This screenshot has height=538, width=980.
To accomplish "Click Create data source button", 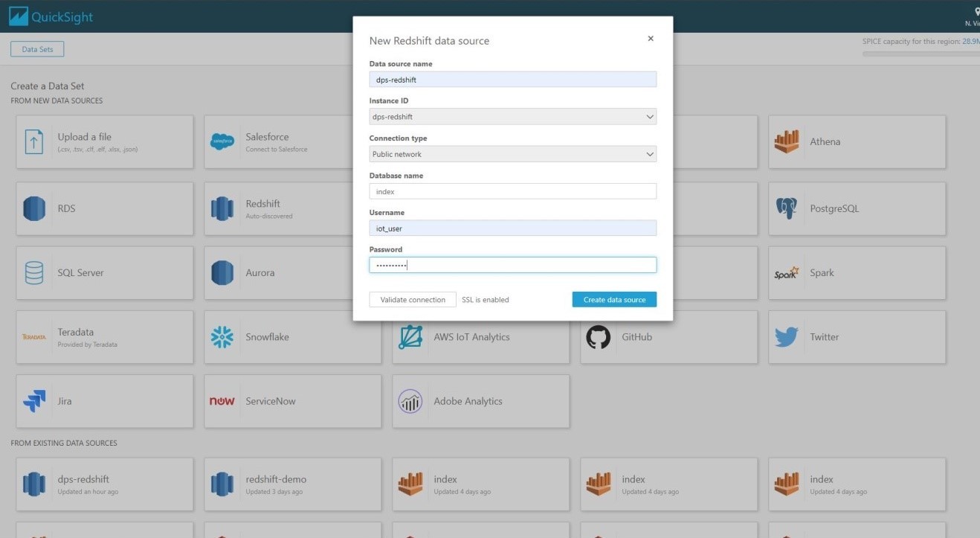I will point(614,299).
